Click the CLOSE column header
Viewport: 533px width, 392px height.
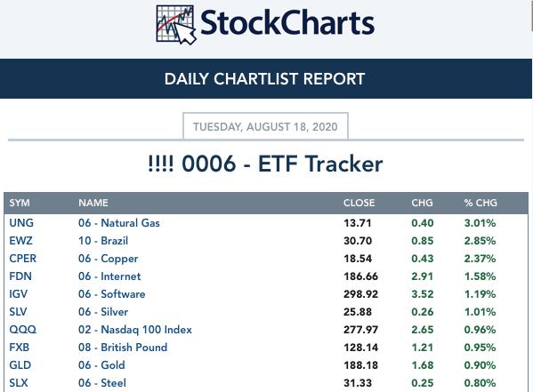click(359, 203)
